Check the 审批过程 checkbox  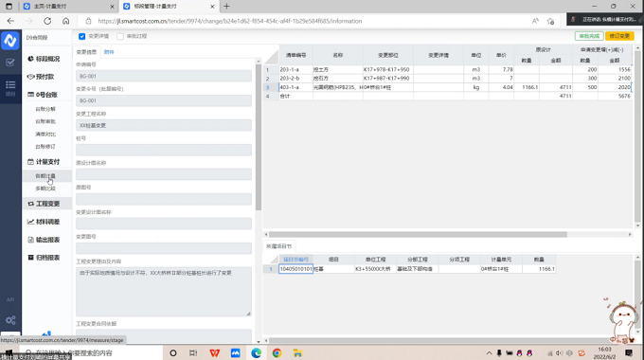(120, 36)
